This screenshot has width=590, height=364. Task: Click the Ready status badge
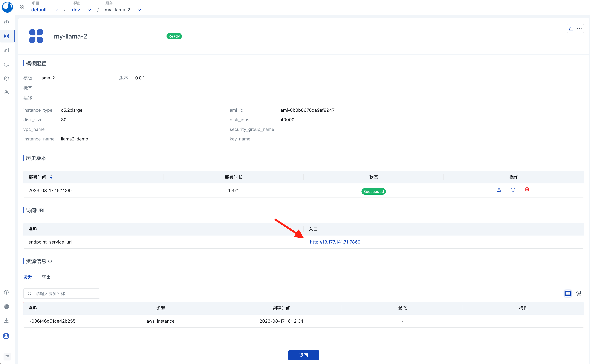pos(174,36)
